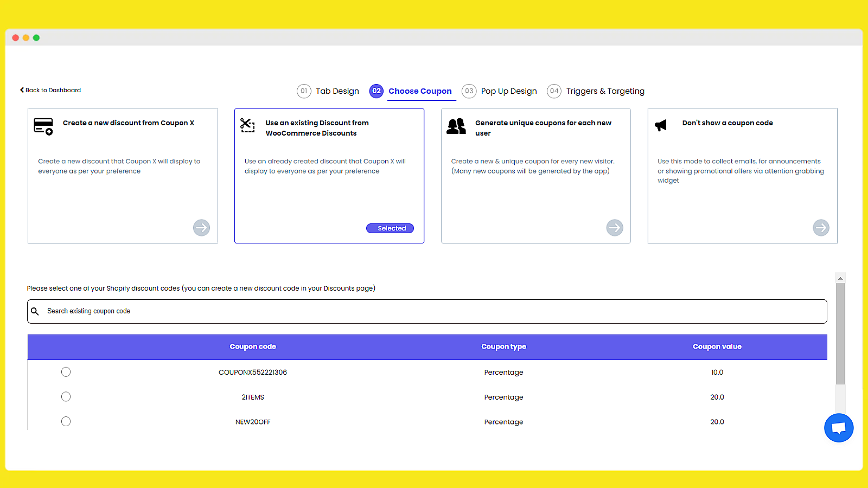Click the megaphone icon for no coupon code

(x=661, y=125)
